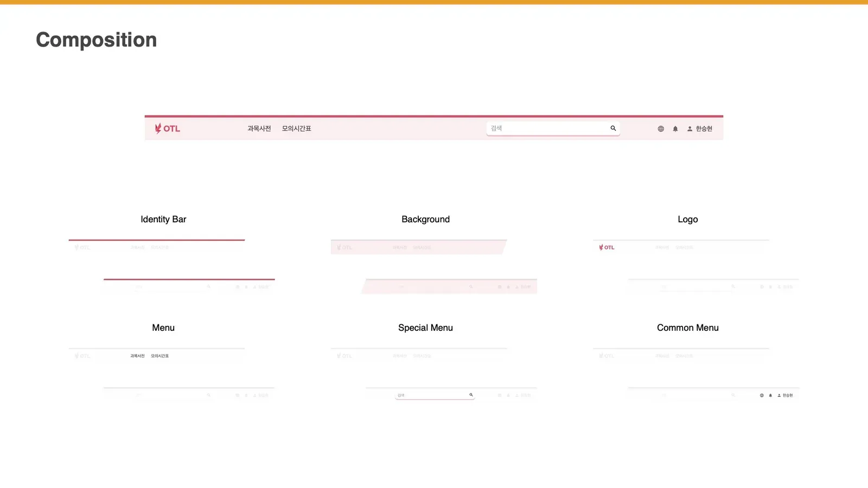Click the user profile 한승현 in the large navbar
The width and height of the screenshot is (868, 488).
click(700, 129)
